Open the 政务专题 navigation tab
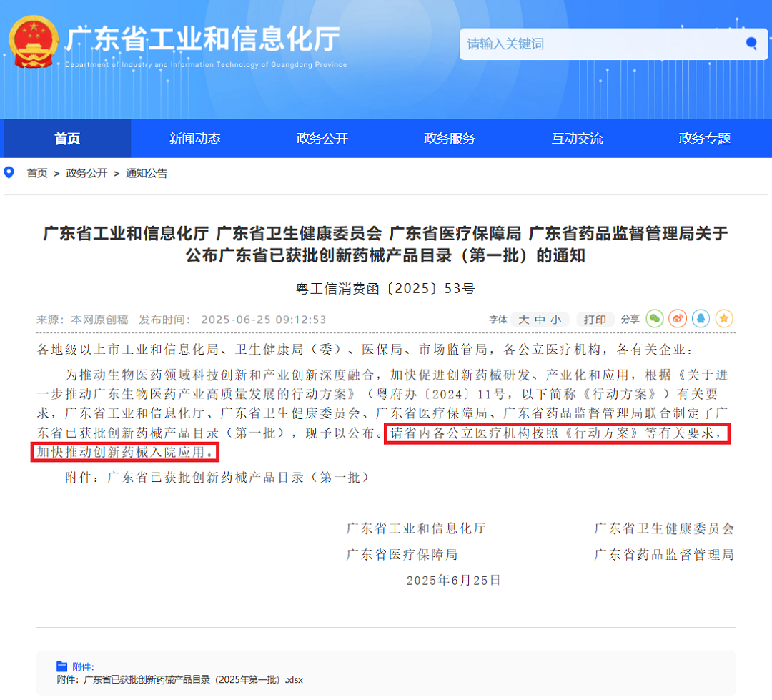772x700 pixels. click(705, 139)
